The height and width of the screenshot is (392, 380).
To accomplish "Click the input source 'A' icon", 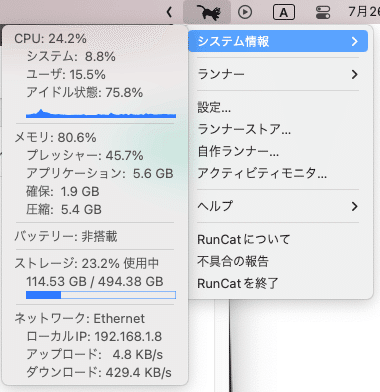I will tap(284, 12).
